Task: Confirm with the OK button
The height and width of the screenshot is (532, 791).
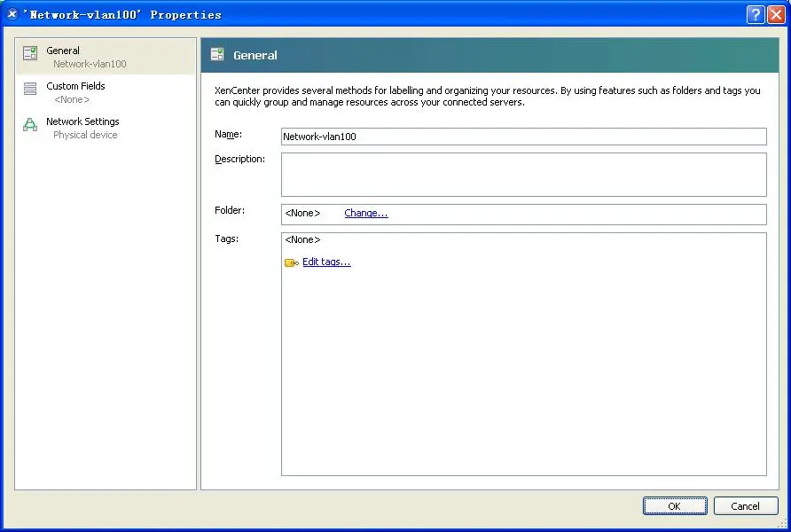Action: (x=675, y=505)
